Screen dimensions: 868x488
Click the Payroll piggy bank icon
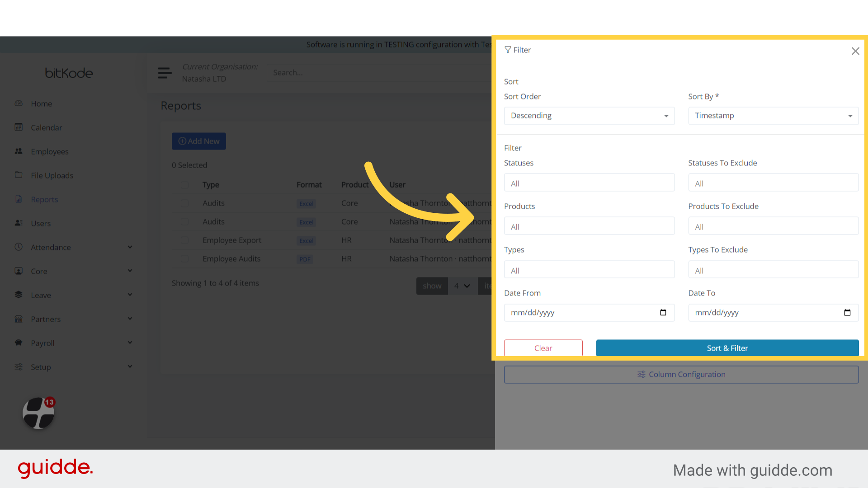[19, 343]
